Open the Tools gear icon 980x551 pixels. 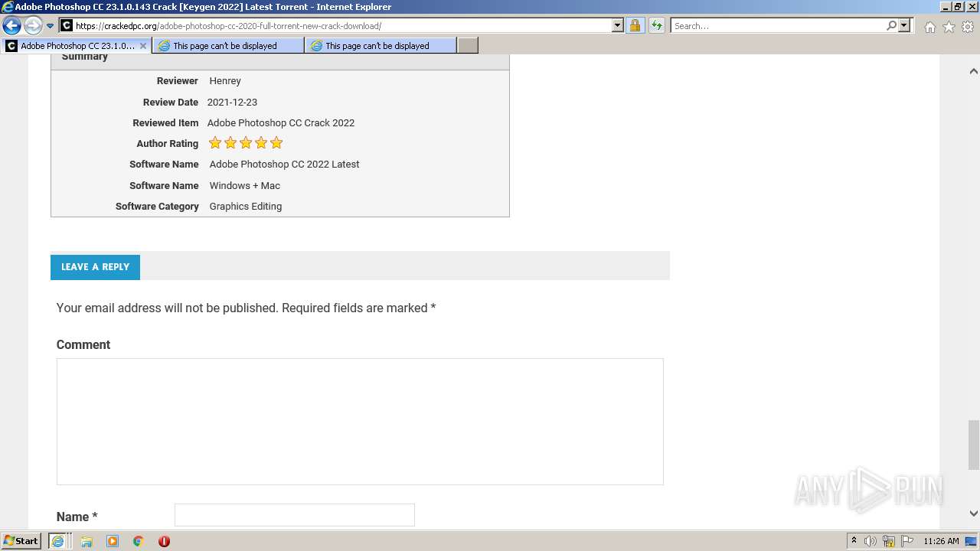click(x=968, y=27)
